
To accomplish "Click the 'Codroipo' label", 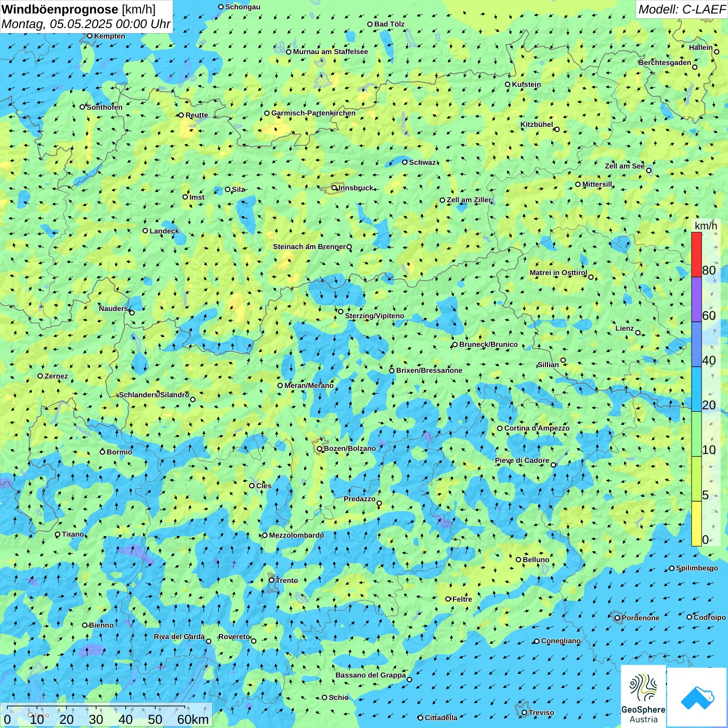I will tap(710, 617).
